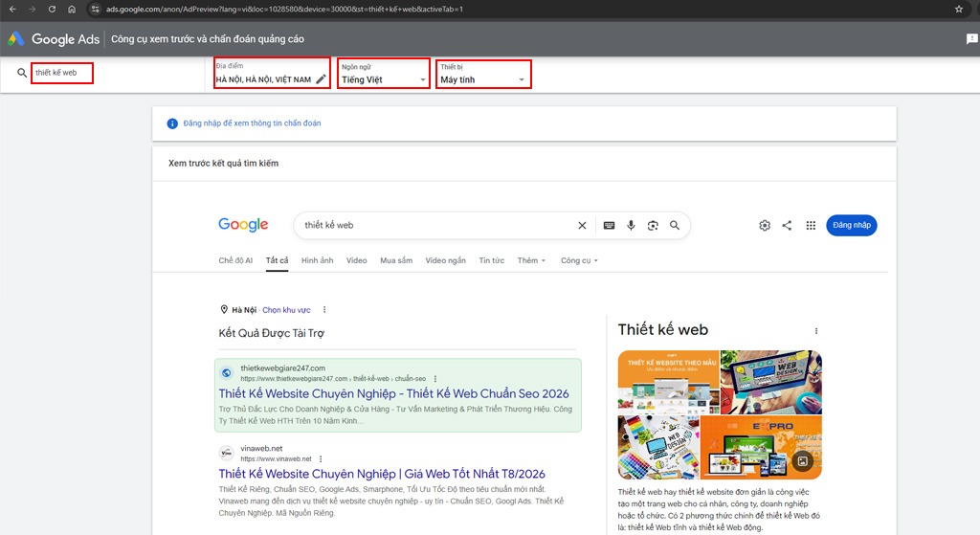Image resolution: width=980 pixels, height=535 pixels.
Task: Click the https://www.vinaweb.net URL line
Action: coord(276,458)
